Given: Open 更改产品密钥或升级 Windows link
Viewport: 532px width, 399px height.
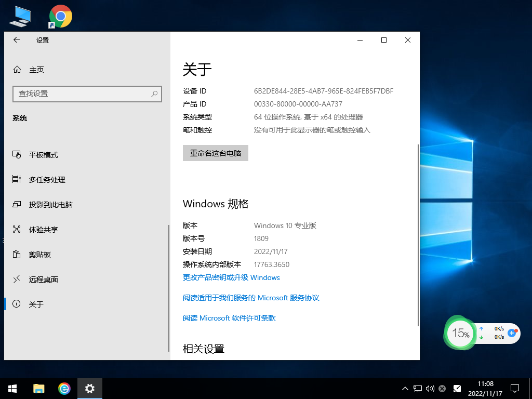Looking at the screenshot, I should (230, 277).
